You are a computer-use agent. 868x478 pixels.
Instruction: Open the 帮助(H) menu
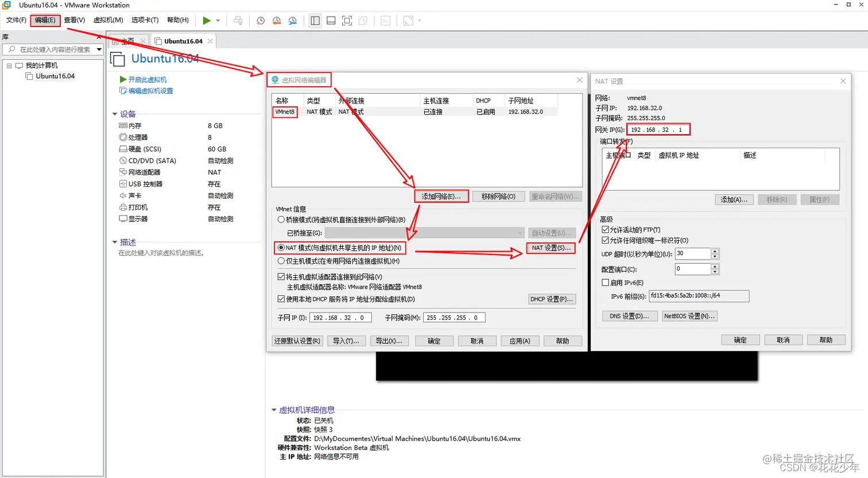click(177, 20)
